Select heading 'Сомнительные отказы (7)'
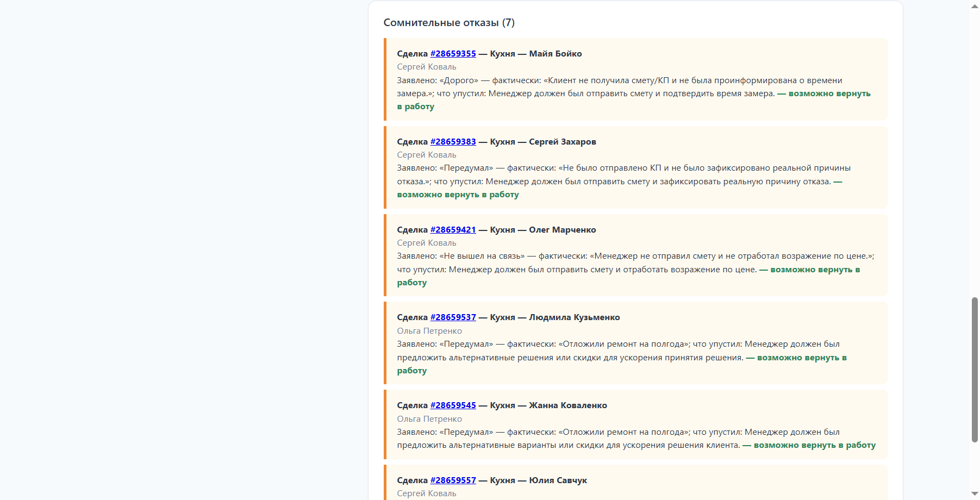This screenshot has width=980, height=500. click(449, 23)
